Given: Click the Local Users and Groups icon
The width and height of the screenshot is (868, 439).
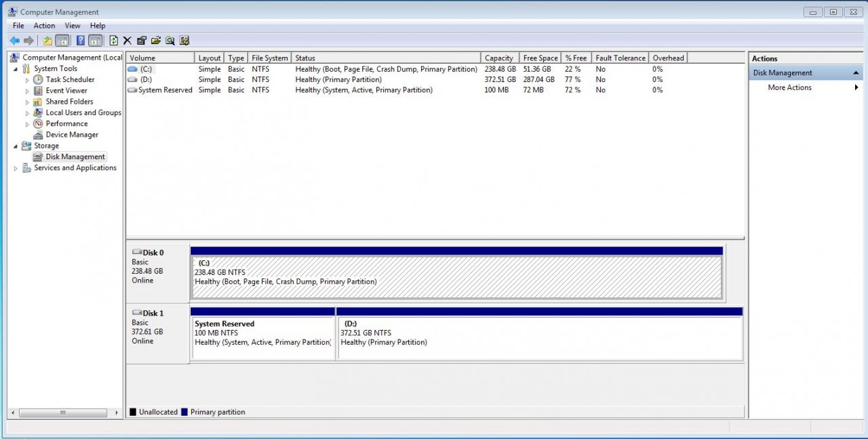Looking at the screenshot, I should (38, 113).
